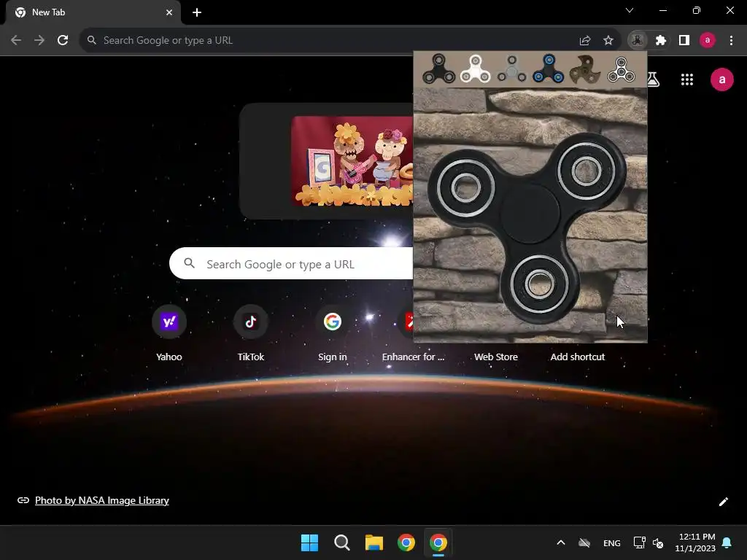Select the white fidget spinner thumbnail

476,69
